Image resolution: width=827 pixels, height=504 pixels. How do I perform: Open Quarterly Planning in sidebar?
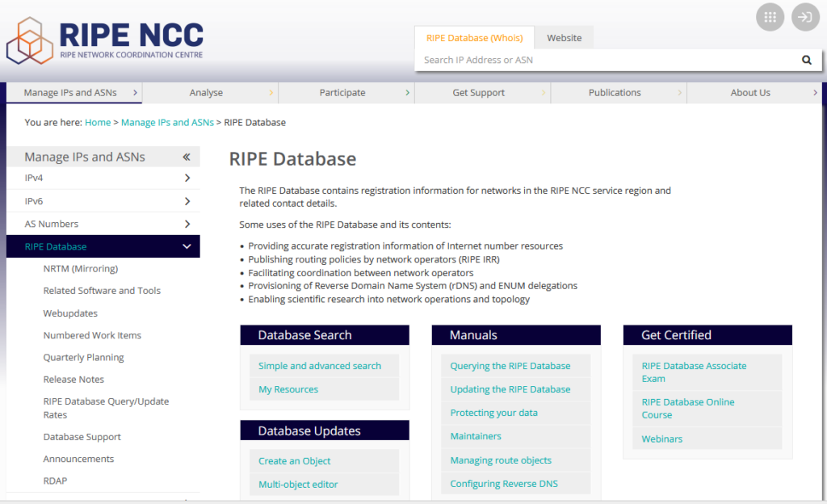coord(83,358)
